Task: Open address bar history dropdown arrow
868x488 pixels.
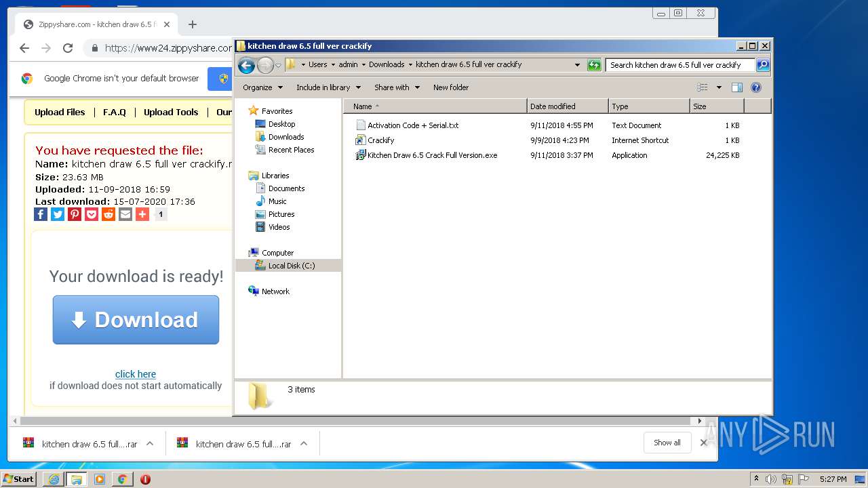Action: tap(577, 65)
